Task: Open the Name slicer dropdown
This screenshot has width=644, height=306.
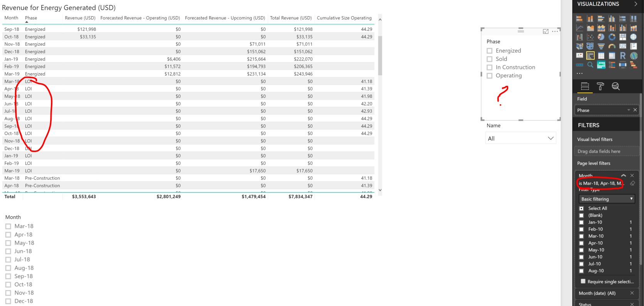Action: pos(520,138)
